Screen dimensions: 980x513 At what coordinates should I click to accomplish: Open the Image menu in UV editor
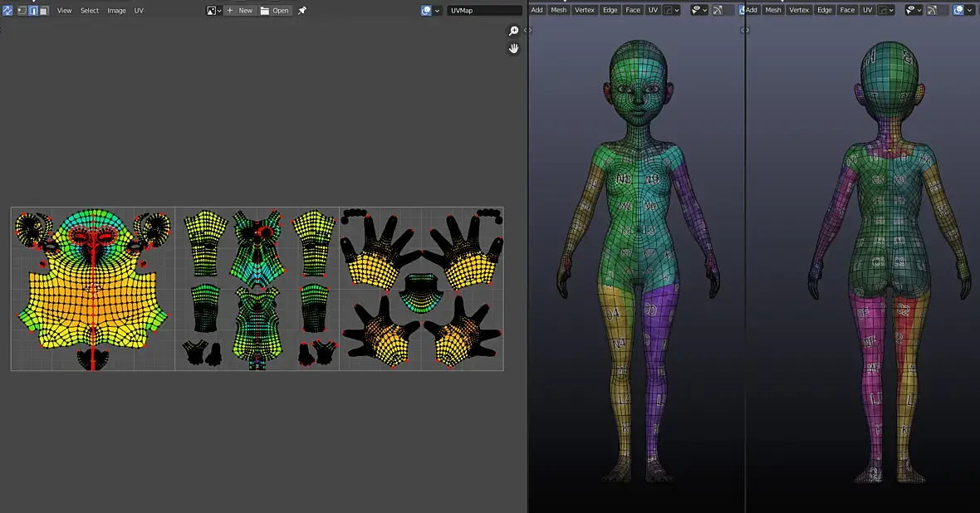pyautogui.click(x=116, y=10)
